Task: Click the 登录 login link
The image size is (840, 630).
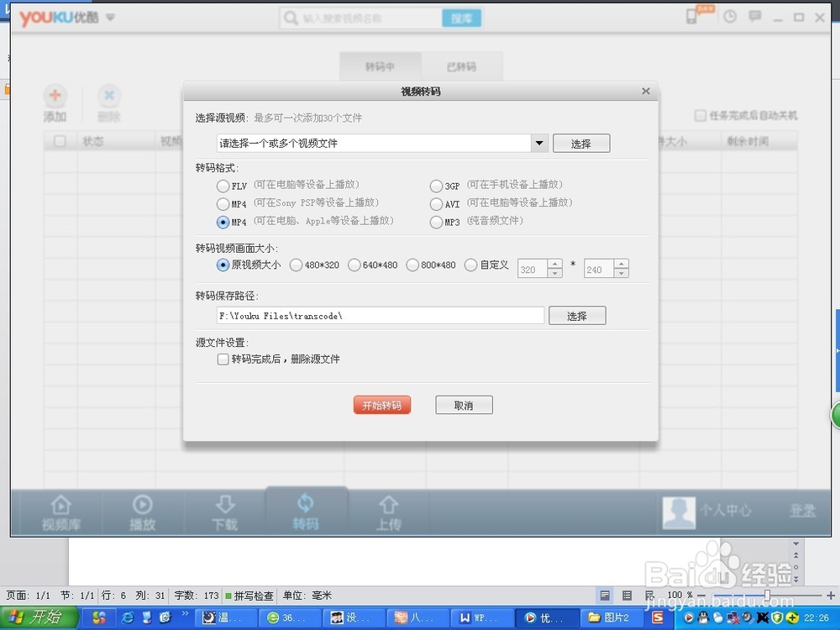Action: (802, 511)
